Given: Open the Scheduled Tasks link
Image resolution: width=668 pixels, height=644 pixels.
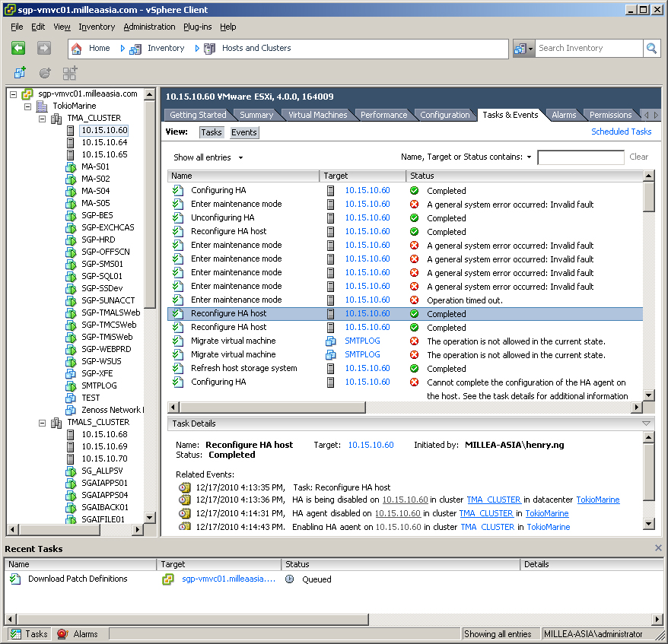Looking at the screenshot, I should (x=621, y=132).
